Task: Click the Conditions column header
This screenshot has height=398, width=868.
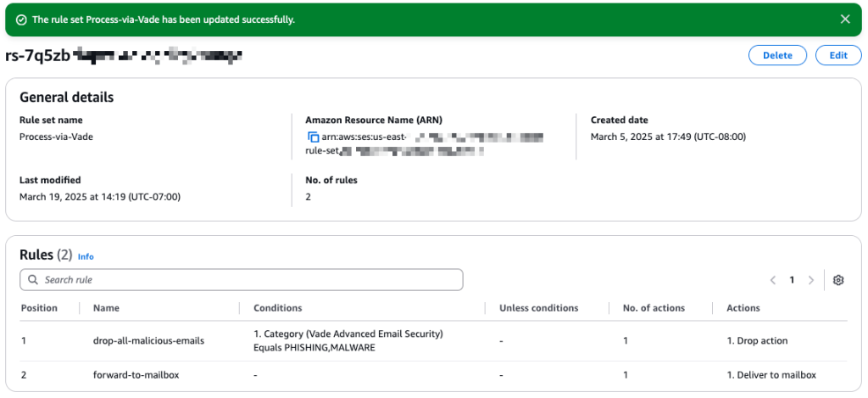Action: tap(277, 308)
